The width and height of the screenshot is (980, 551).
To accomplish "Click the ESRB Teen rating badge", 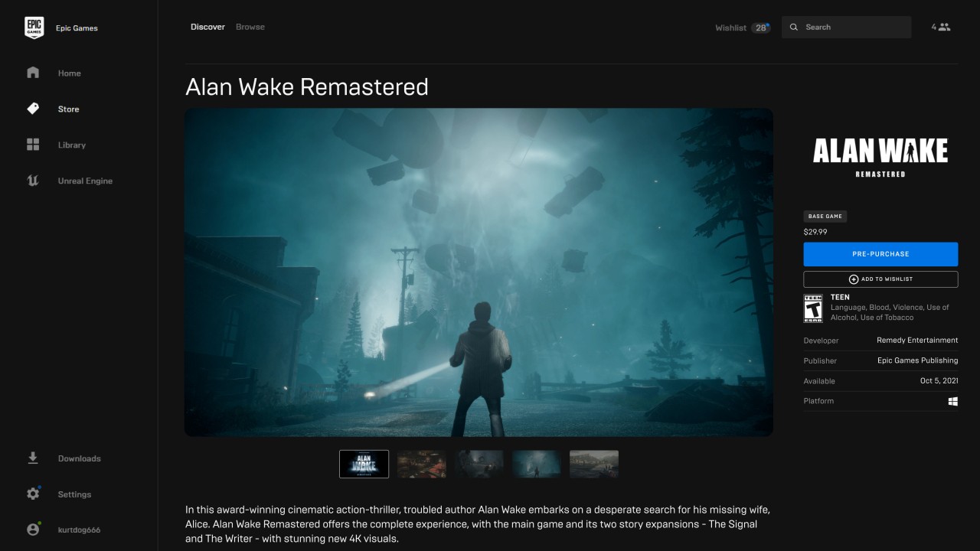I will [x=812, y=308].
